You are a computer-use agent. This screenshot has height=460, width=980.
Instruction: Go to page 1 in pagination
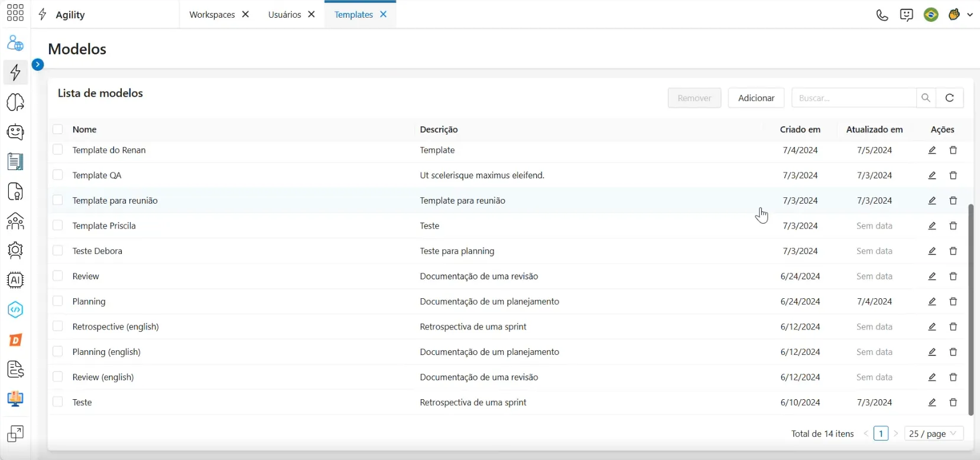pos(881,433)
